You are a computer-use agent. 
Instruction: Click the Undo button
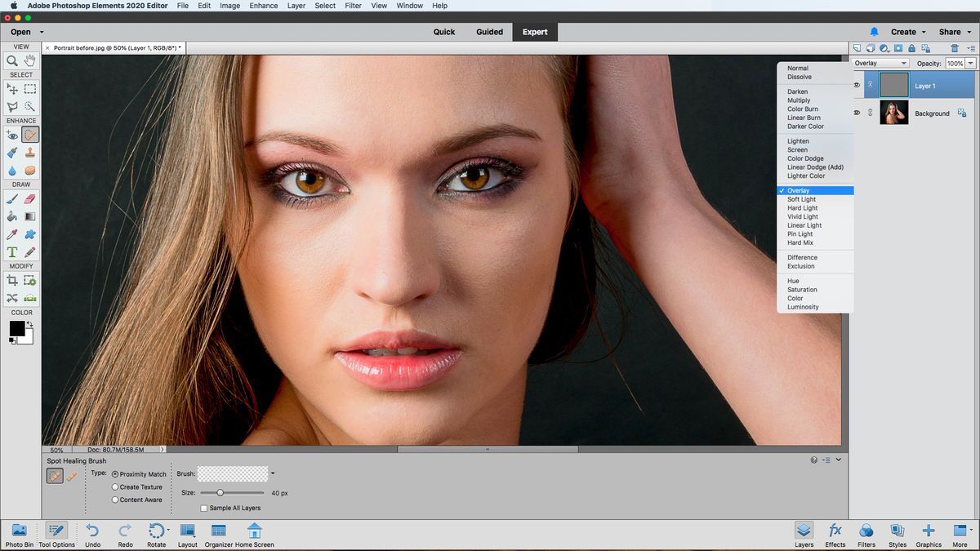[x=92, y=535]
